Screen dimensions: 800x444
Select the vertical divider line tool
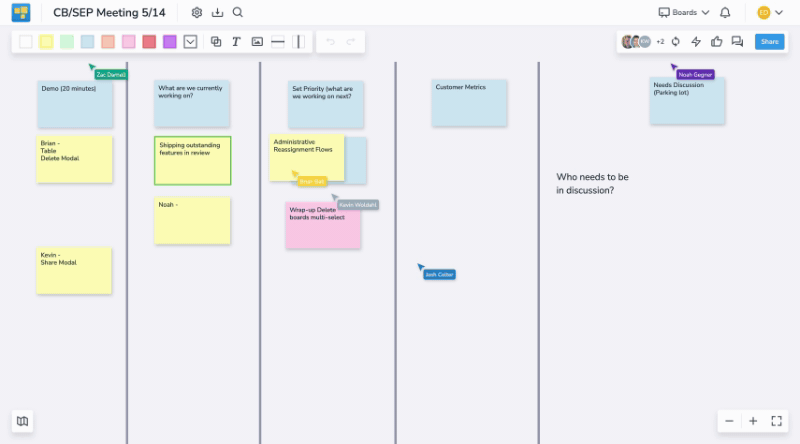[x=298, y=42]
